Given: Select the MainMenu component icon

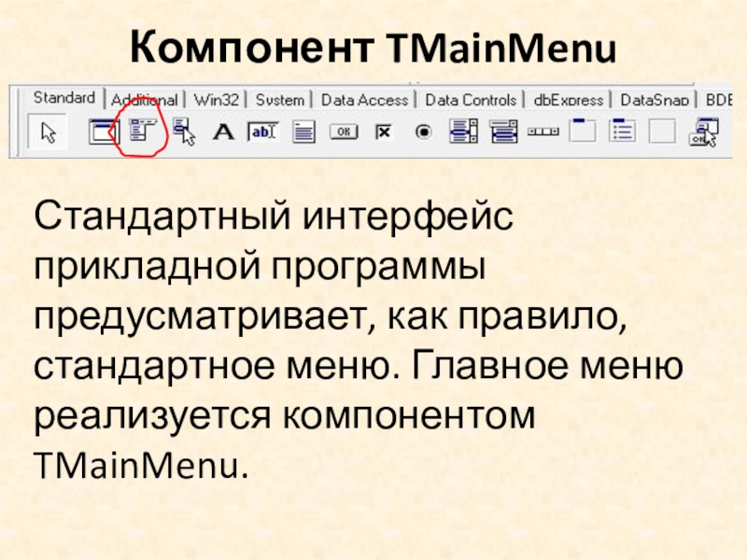Looking at the screenshot, I should tap(144, 130).
